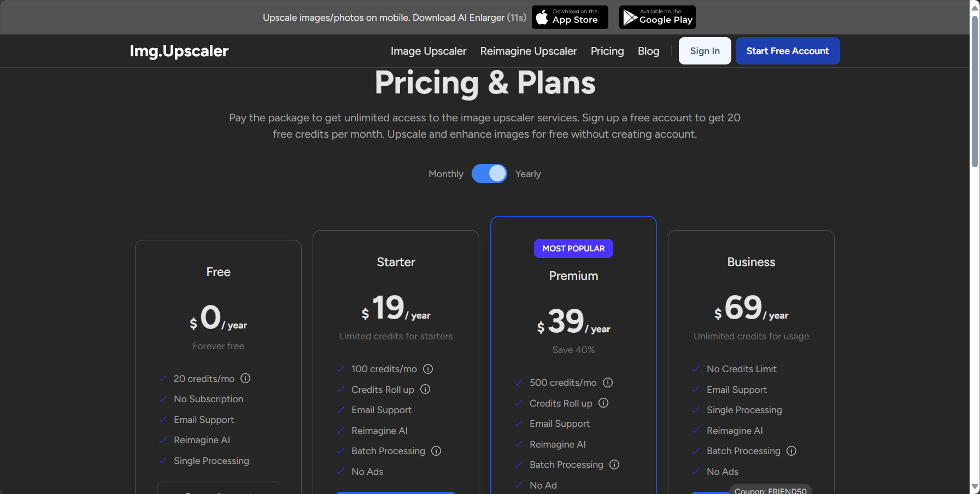This screenshot has width=980, height=494.
Task: Open info icon for Premium Credits Roll up
Action: pyautogui.click(x=603, y=403)
